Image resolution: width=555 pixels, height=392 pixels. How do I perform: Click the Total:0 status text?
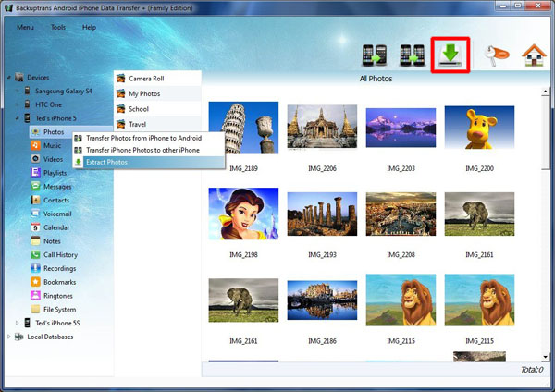532,370
